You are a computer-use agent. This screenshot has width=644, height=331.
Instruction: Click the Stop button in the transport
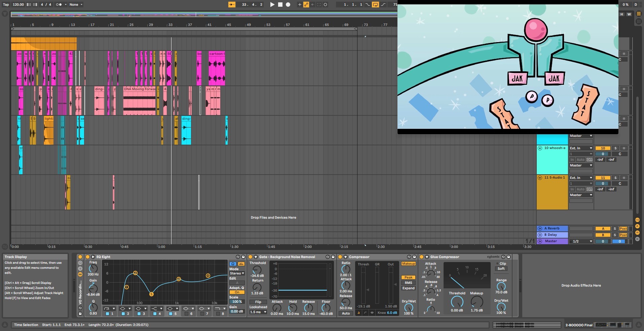point(280,5)
